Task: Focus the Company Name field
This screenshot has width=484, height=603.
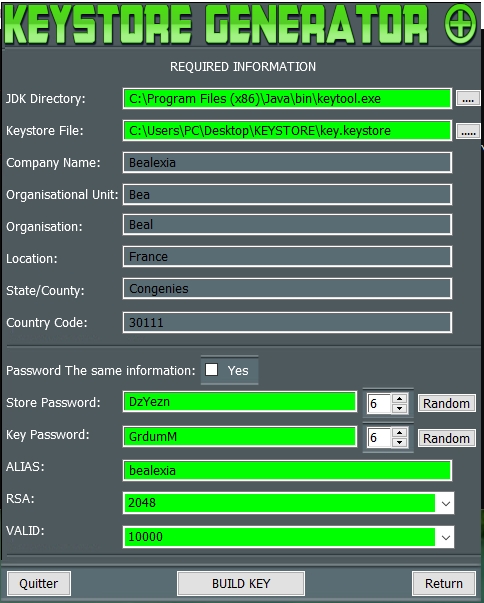Action: click(287, 162)
